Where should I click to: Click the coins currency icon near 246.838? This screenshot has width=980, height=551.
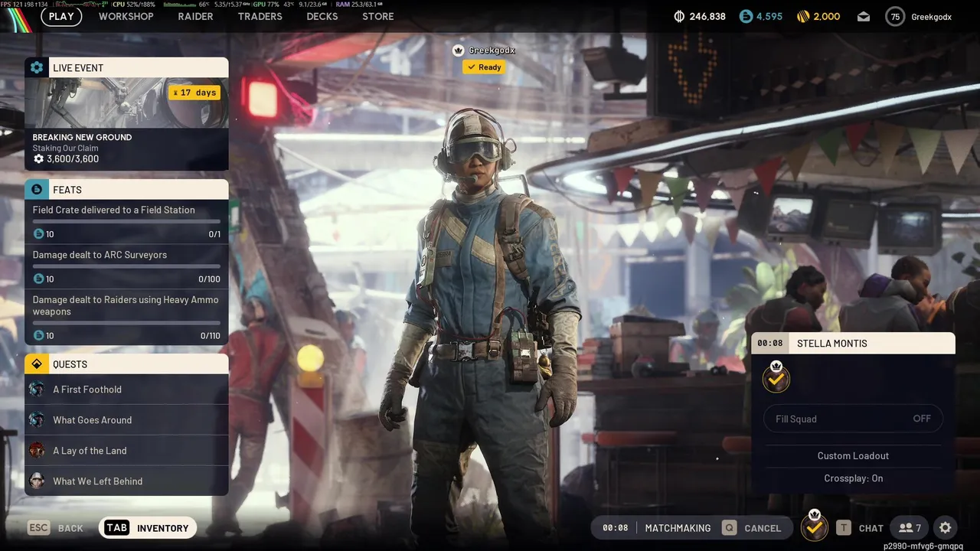[679, 16]
